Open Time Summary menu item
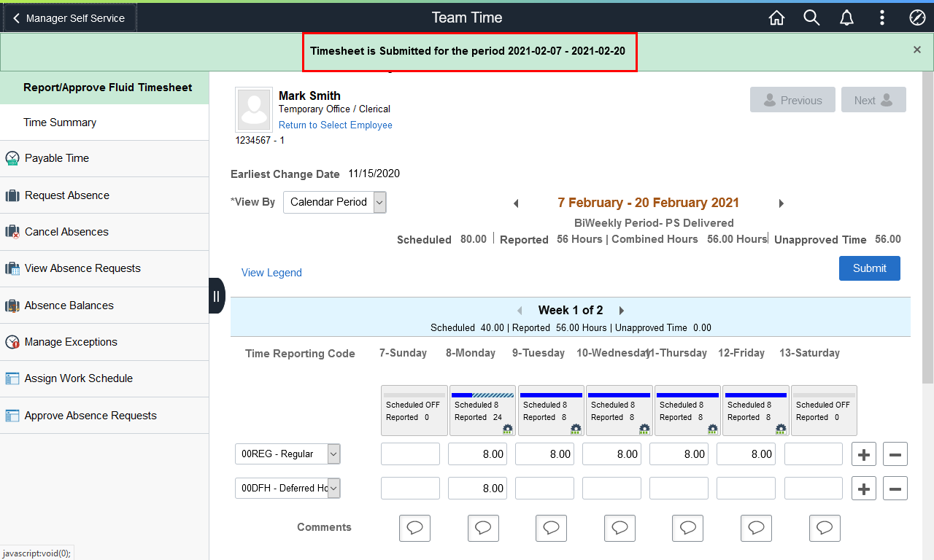The height and width of the screenshot is (560, 934). point(104,122)
